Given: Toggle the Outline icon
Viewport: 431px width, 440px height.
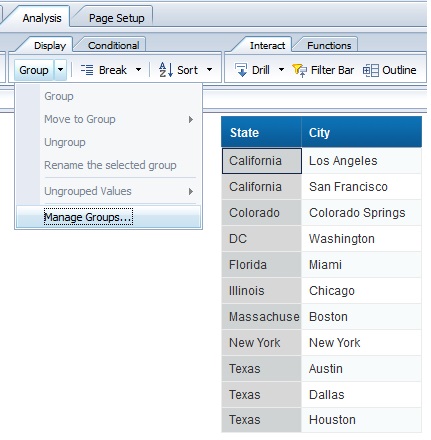Looking at the screenshot, I should coord(371,70).
